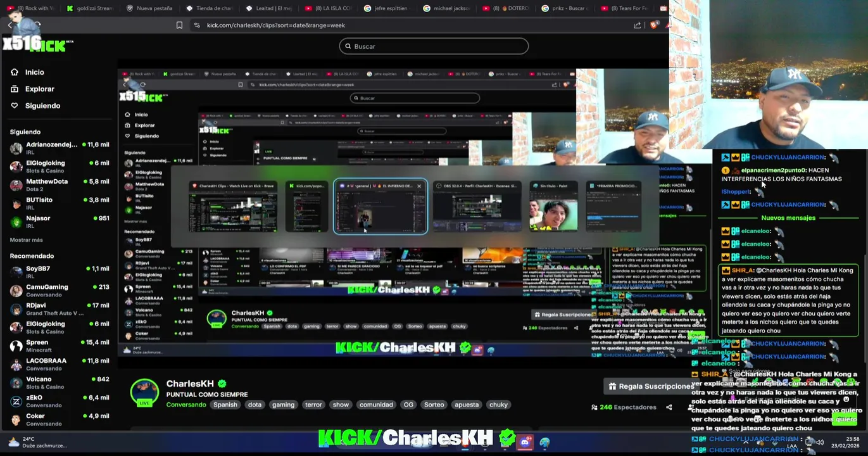Click Najasor's avatar icon
The height and width of the screenshot is (456, 868).
pyautogui.click(x=16, y=222)
